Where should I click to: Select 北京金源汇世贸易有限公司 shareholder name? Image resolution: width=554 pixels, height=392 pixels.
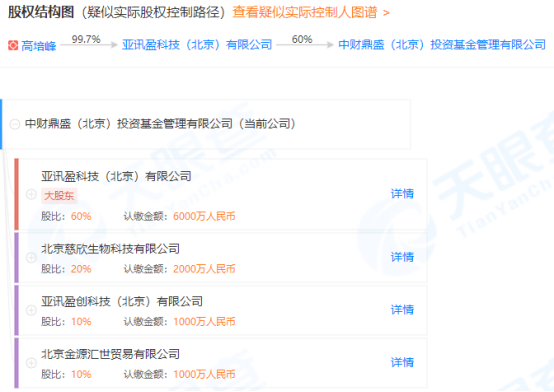pyautogui.click(x=111, y=354)
